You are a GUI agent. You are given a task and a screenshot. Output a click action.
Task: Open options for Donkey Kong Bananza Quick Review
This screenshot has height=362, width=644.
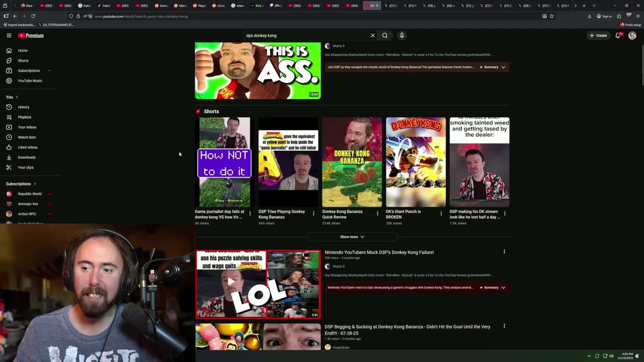pos(377,214)
